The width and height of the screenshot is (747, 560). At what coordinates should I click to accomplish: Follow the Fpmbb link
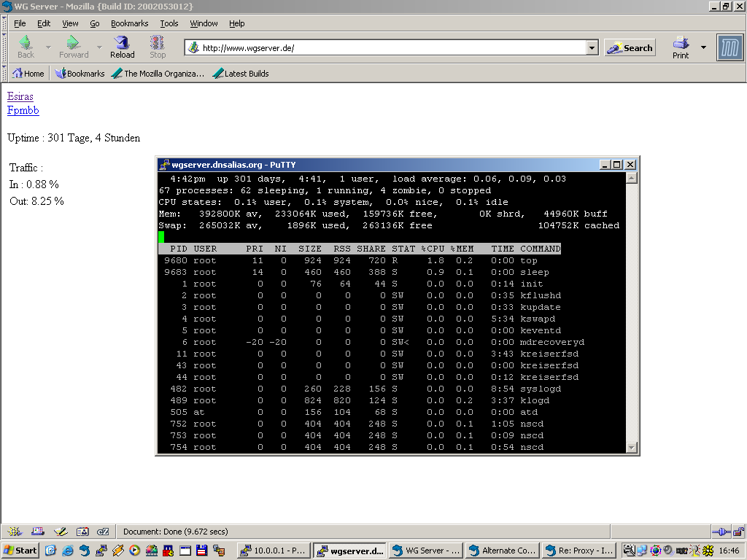coord(23,111)
